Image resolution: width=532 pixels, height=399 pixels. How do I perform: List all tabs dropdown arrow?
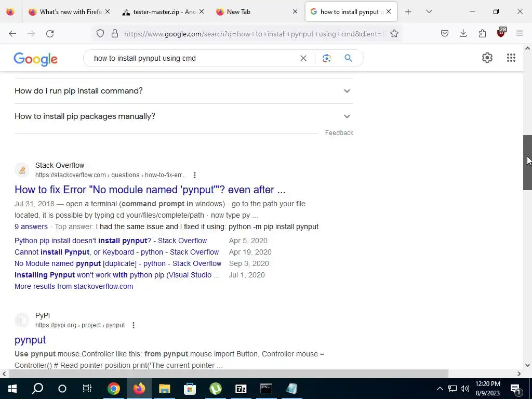(x=429, y=11)
